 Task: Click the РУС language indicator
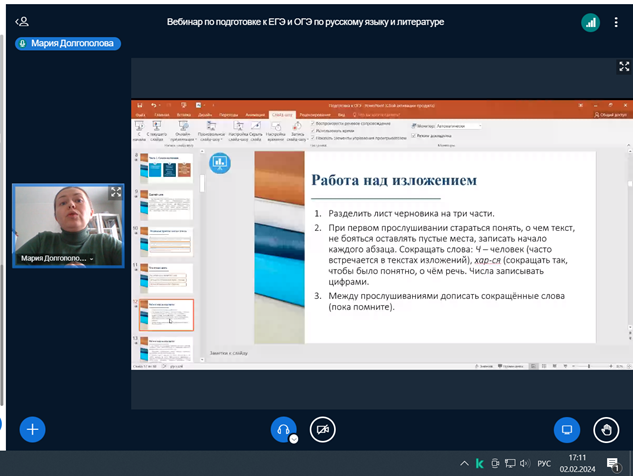(x=544, y=464)
